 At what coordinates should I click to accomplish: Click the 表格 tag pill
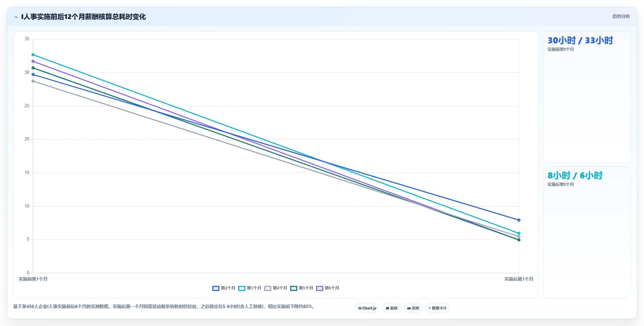tap(392, 308)
